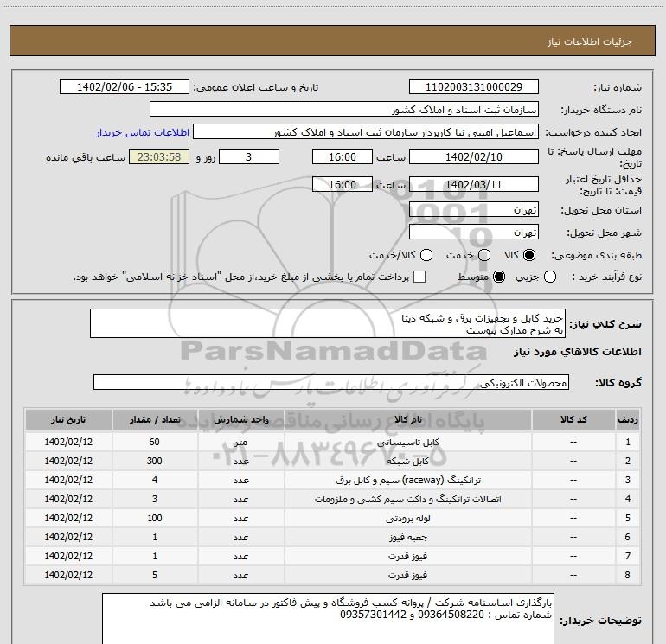Select the جزیی purchase type radio

pyautogui.click(x=550, y=277)
